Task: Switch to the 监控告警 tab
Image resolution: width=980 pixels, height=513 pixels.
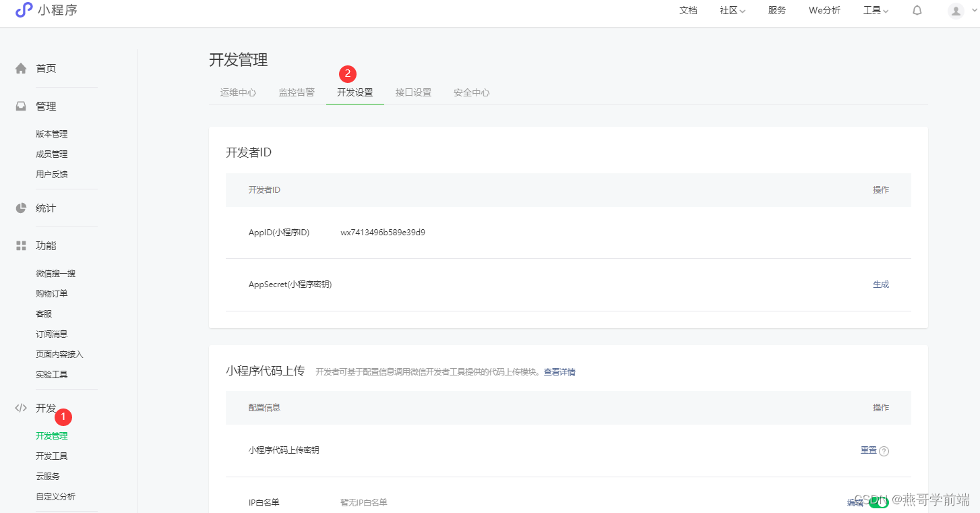Action: [x=297, y=92]
